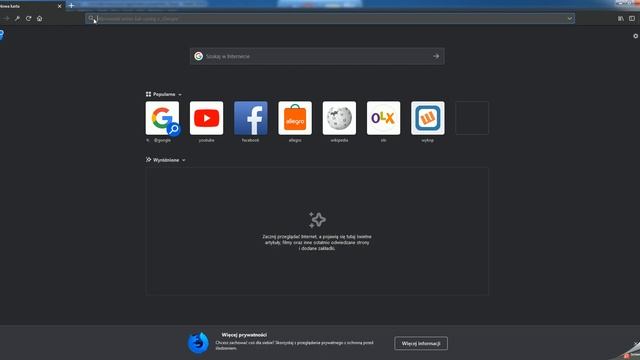Viewport: 640px width, 360px height.
Task: Open the address bar history dropdown arrow
Action: [569, 18]
